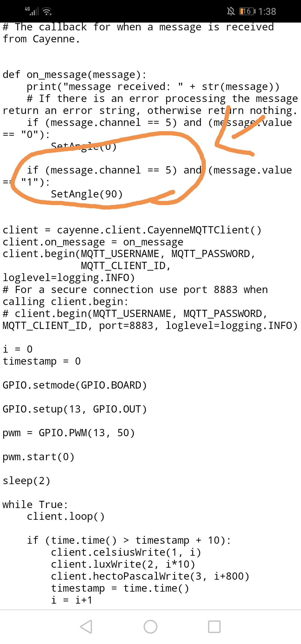Tap the timestamp = 0 line
The height and width of the screenshot is (644, 301).
(x=42, y=361)
